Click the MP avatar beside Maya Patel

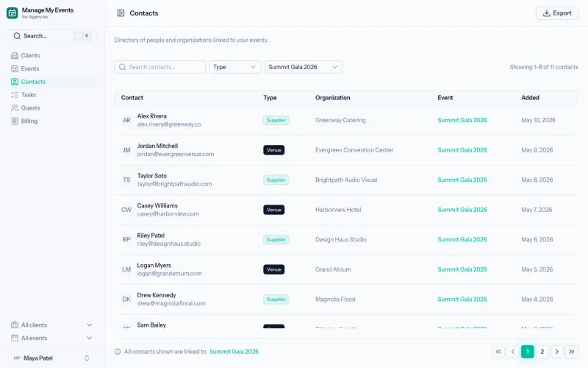[17, 358]
